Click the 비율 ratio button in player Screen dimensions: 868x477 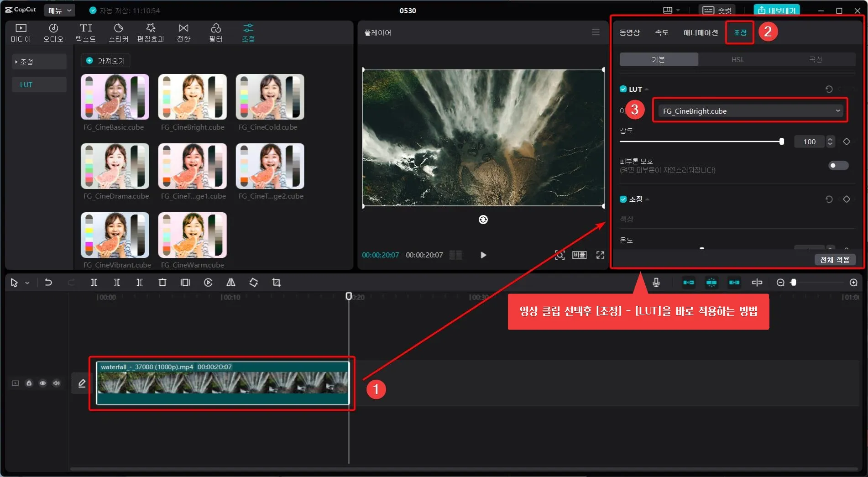580,255
